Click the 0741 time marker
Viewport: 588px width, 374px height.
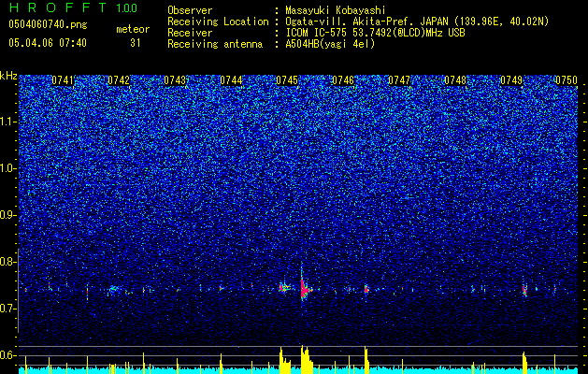tap(63, 80)
